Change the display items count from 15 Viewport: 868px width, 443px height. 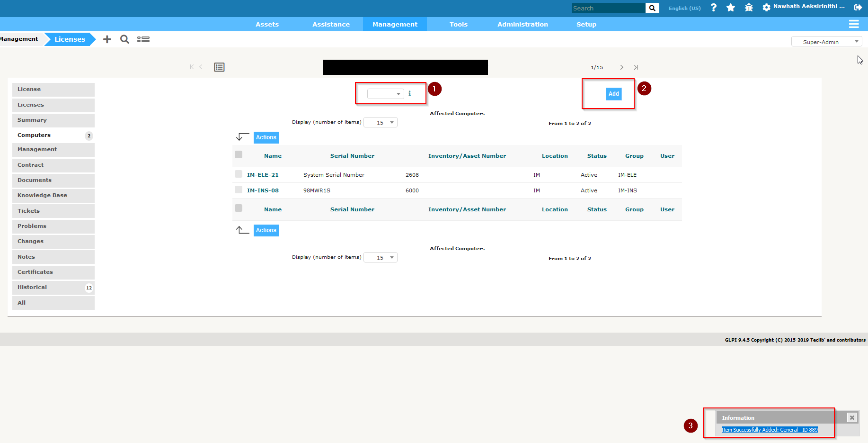click(x=381, y=122)
